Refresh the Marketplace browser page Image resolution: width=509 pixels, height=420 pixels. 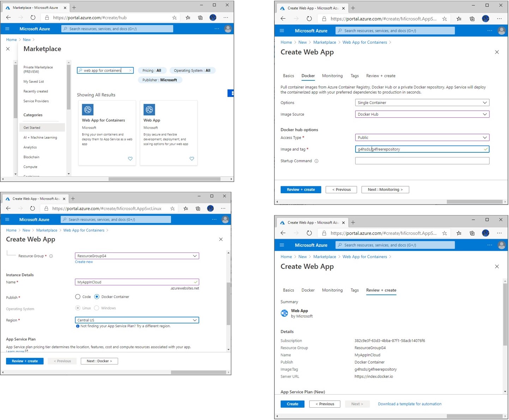(x=33, y=18)
